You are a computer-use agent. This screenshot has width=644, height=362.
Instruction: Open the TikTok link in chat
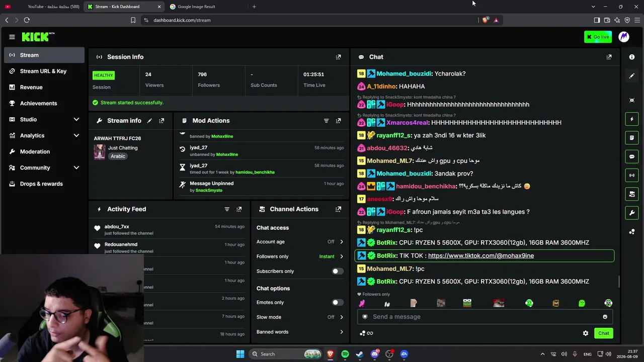point(481,255)
